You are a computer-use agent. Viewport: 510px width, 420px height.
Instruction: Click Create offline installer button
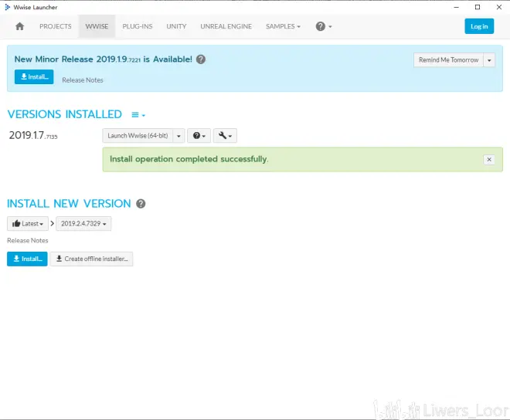pos(91,259)
